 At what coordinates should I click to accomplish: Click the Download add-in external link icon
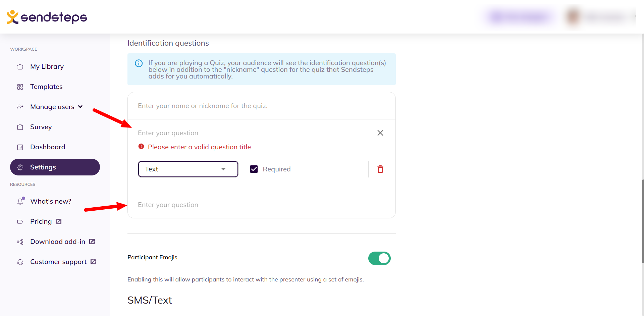(92, 242)
